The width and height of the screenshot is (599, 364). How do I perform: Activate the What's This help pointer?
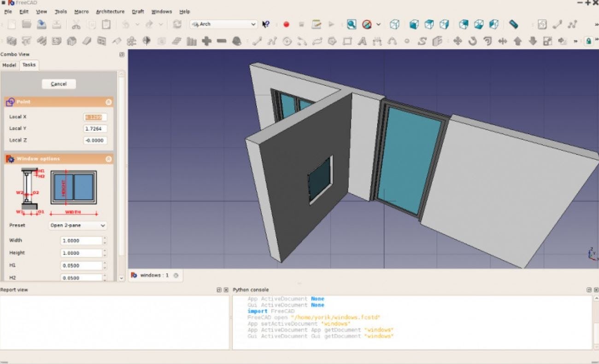(266, 24)
